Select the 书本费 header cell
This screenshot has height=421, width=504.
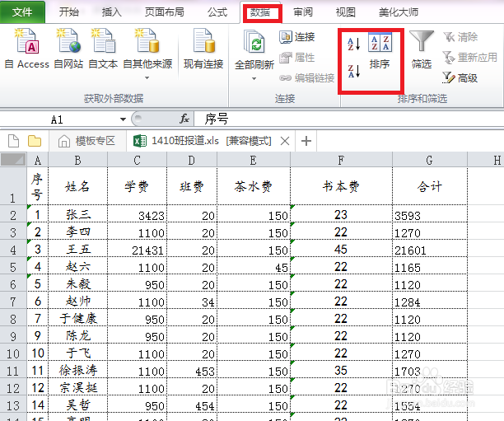tap(342, 186)
